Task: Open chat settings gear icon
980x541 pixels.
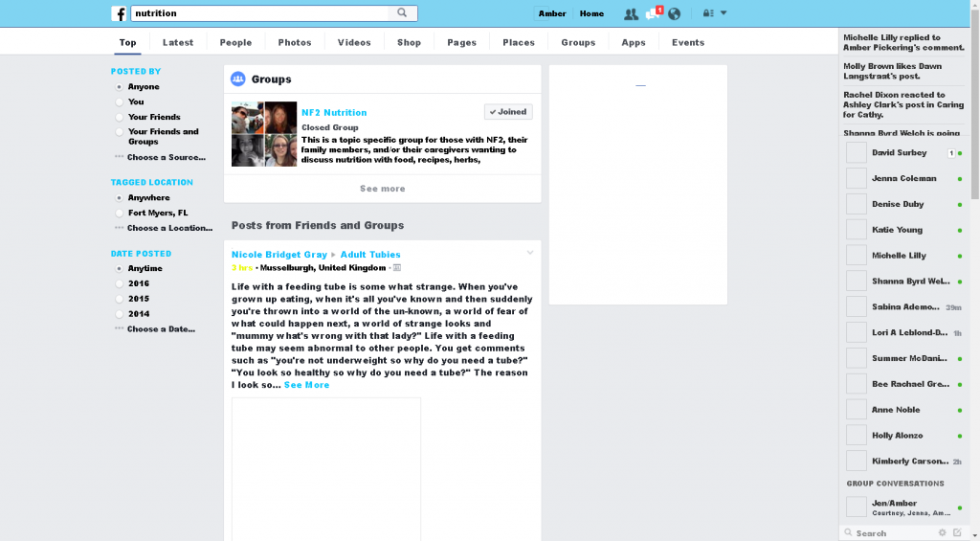Action: pos(943,533)
